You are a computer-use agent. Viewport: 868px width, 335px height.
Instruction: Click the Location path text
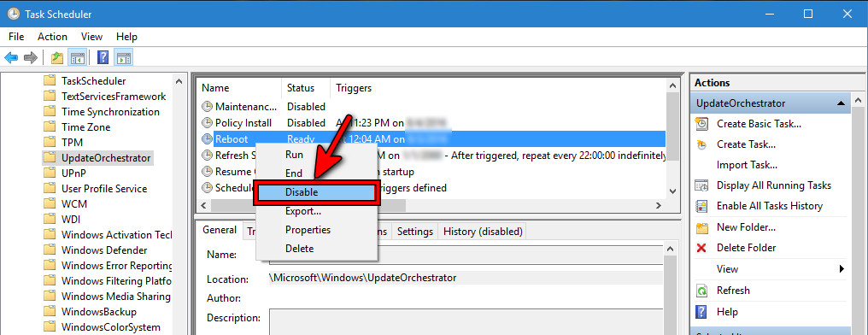point(363,278)
